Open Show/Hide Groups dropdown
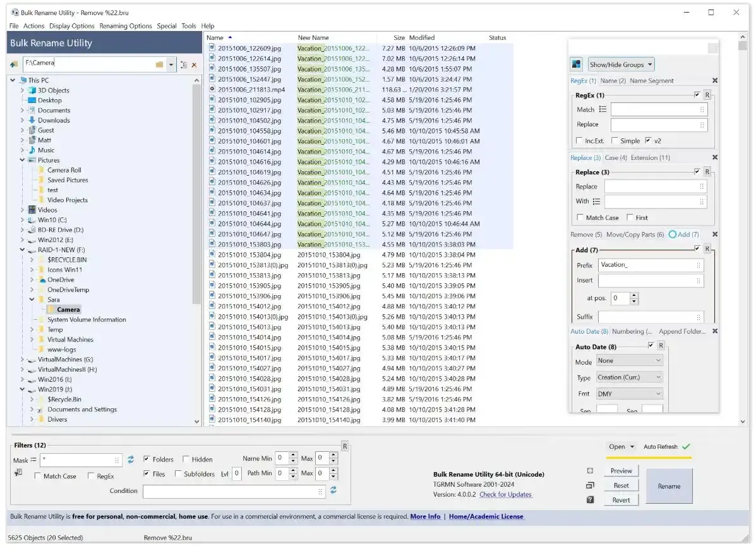The image size is (756, 548). coord(621,64)
